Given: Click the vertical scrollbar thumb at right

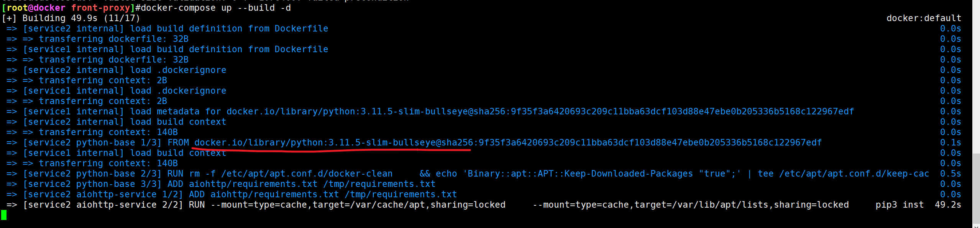Looking at the screenshot, I should pos(976,188).
